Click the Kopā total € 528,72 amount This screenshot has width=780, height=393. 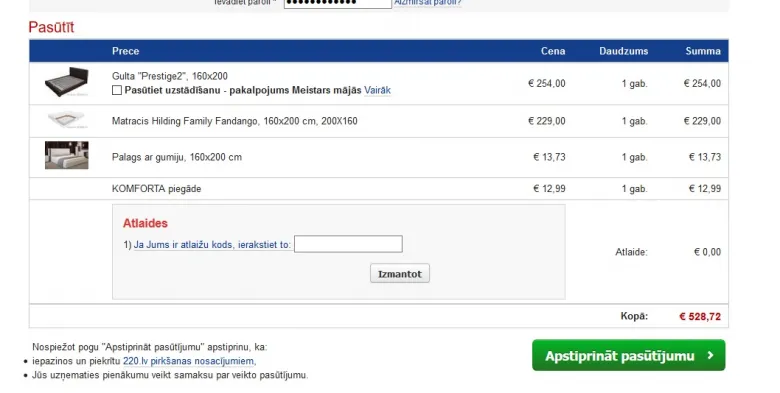point(700,316)
